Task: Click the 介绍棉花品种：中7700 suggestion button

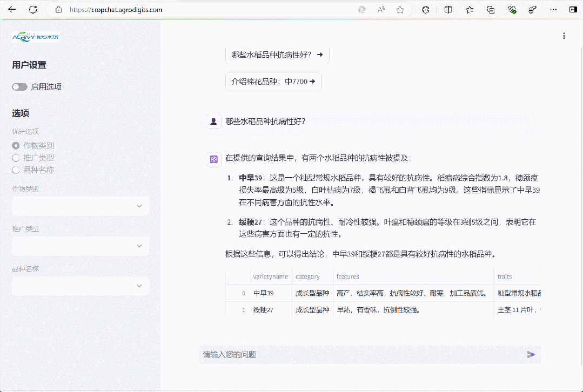Action: click(273, 82)
